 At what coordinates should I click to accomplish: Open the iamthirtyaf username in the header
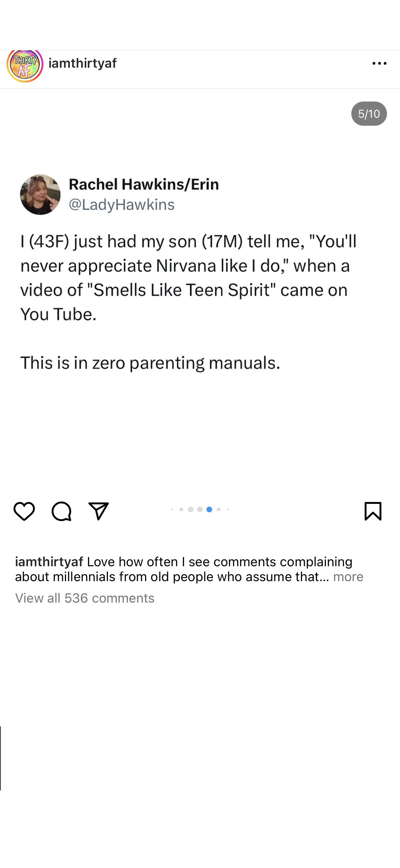click(x=82, y=63)
